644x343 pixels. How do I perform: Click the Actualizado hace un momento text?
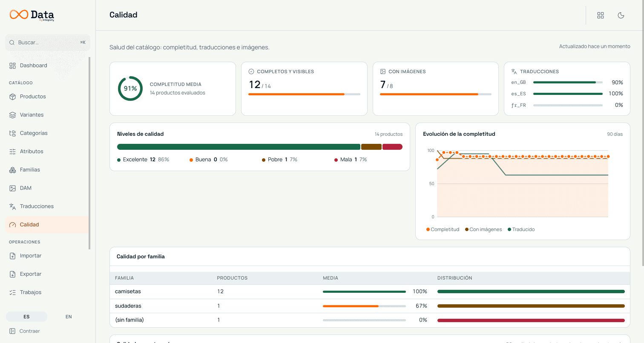point(595,46)
